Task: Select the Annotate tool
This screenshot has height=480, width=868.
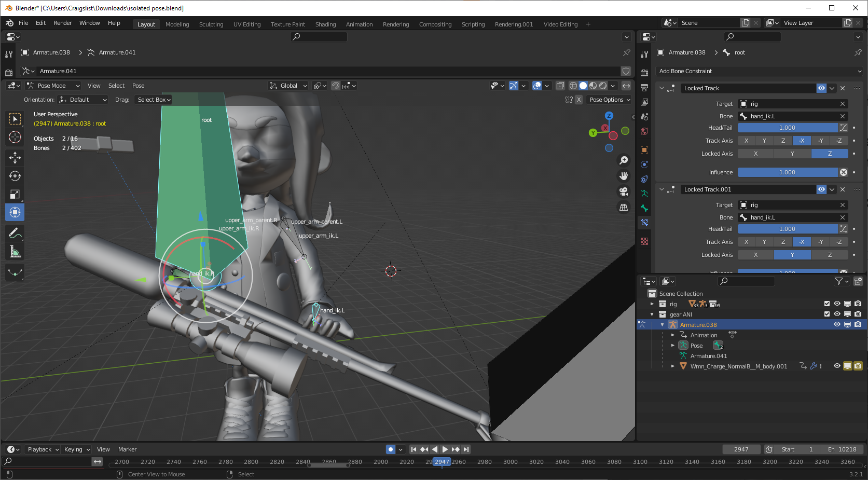Action: (15, 234)
